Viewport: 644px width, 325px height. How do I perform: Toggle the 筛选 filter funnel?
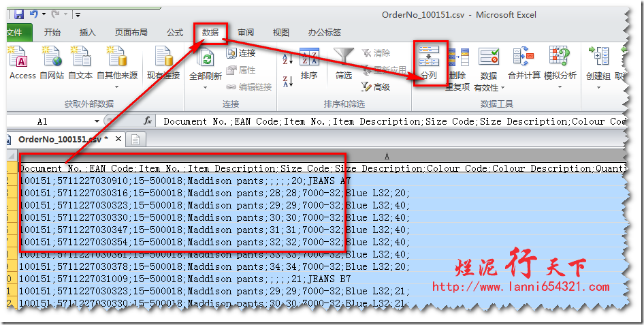coord(343,63)
